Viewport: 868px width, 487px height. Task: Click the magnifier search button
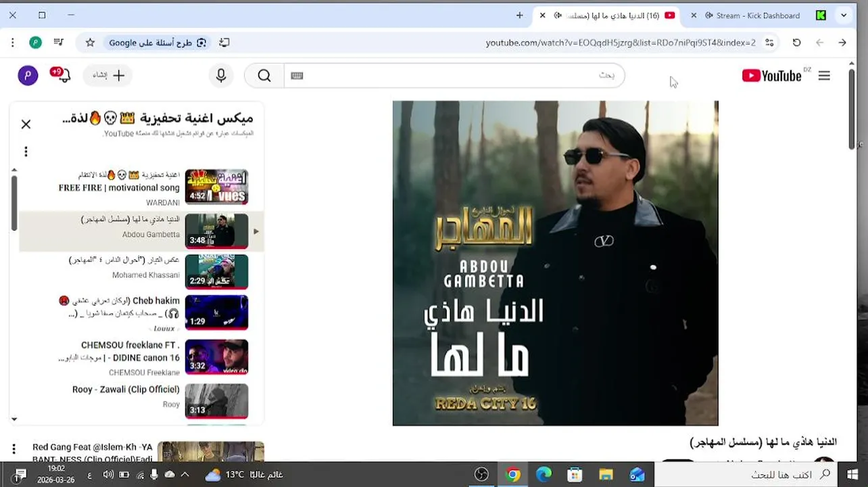(x=264, y=76)
